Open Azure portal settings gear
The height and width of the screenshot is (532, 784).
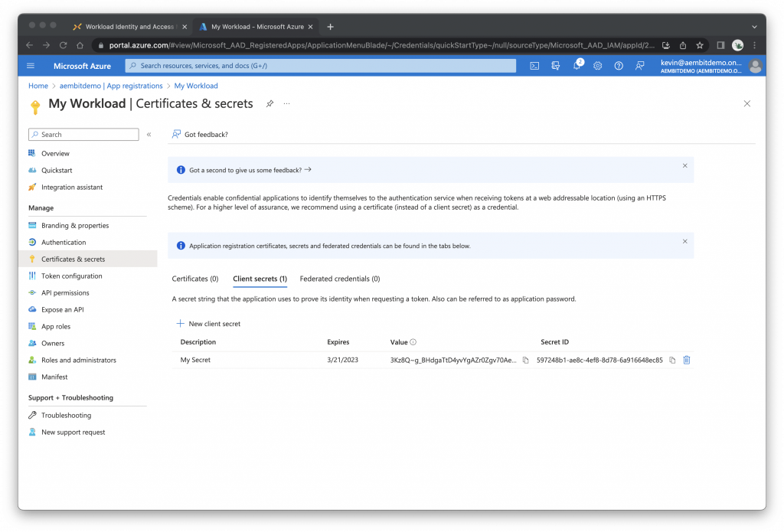597,66
